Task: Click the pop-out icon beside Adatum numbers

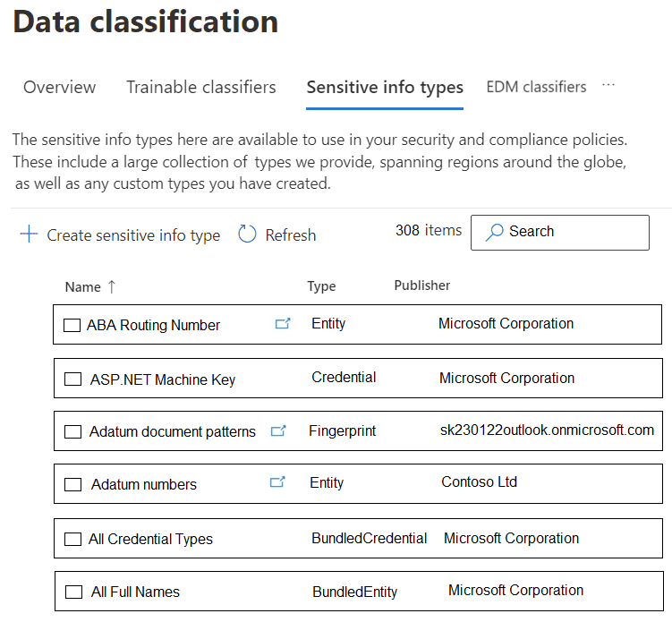Action: click(277, 481)
